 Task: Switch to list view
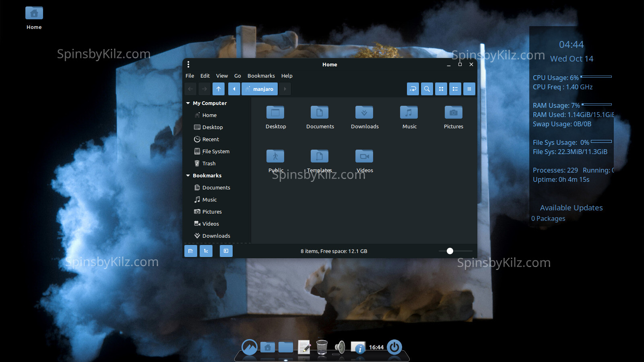[455, 89]
